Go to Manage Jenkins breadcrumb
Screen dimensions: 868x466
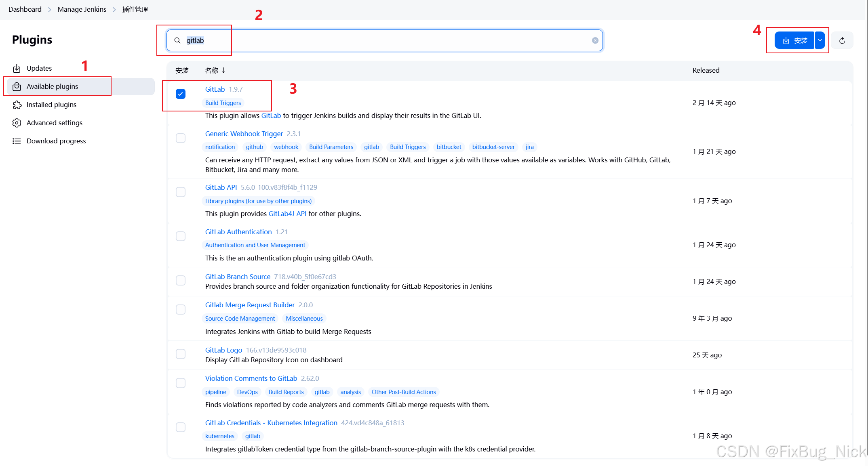click(82, 9)
